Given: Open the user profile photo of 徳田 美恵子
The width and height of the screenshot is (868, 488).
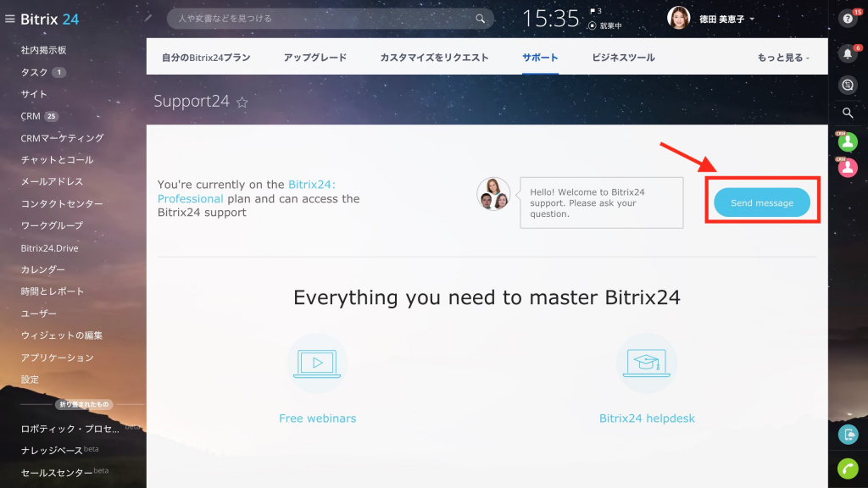Looking at the screenshot, I should pos(679,19).
